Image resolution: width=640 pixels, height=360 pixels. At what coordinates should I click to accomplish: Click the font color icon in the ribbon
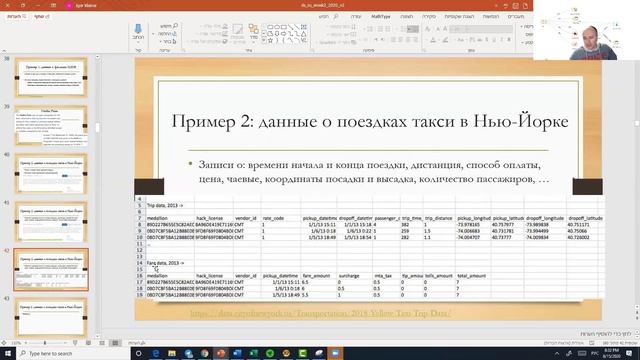click(x=433, y=40)
